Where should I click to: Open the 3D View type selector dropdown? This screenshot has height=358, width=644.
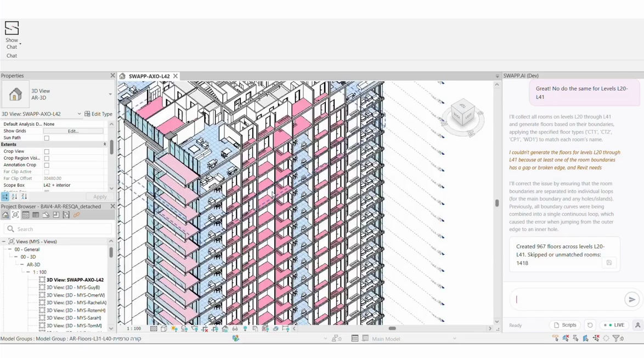(110, 94)
